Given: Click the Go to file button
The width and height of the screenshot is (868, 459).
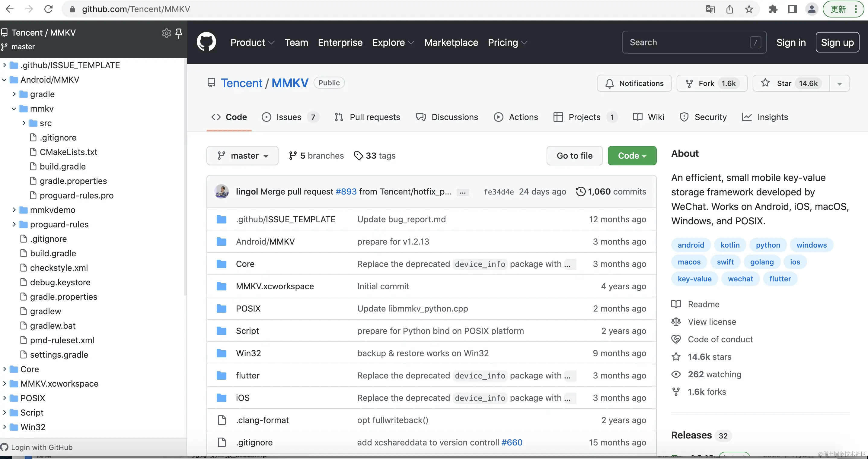Looking at the screenshot, I should coord(574,156).
